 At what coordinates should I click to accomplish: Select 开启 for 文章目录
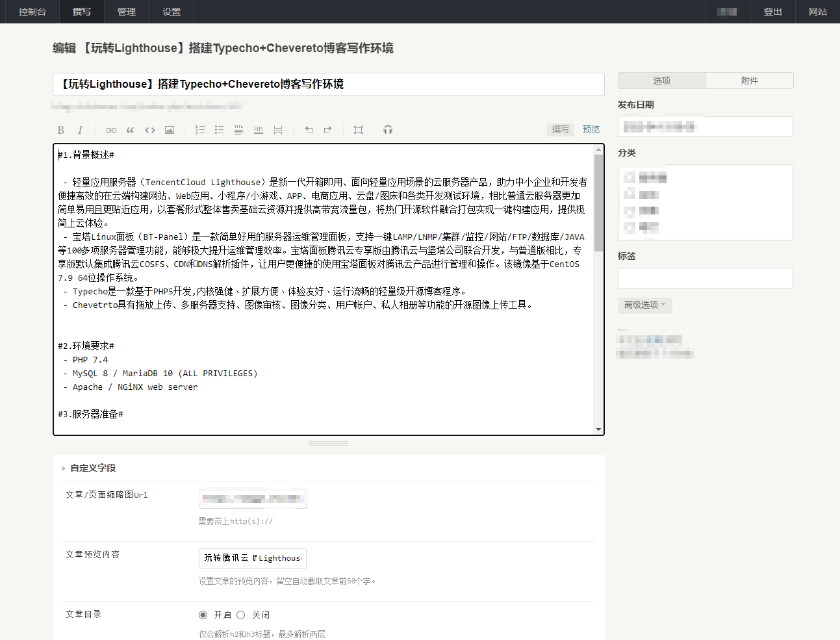(203, 615)
